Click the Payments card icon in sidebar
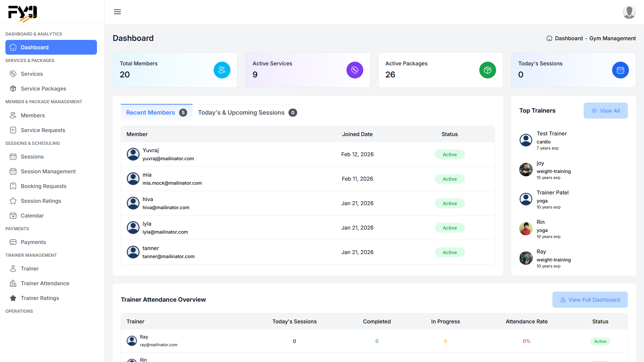This screenshot has width=644, height=362. [x=13, y=242]
